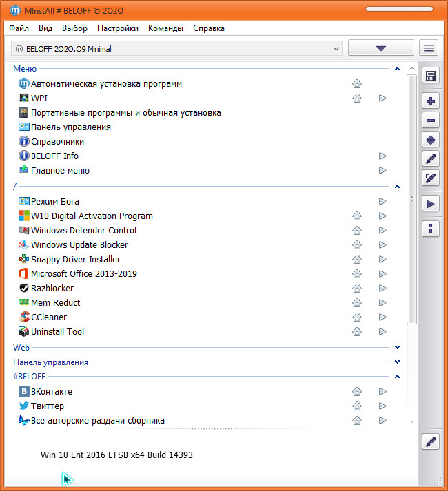This screenshot has height=491, width=448.
Task: Expand the Панель управления section
Action: pyautogui.click(x=397, y=362)
